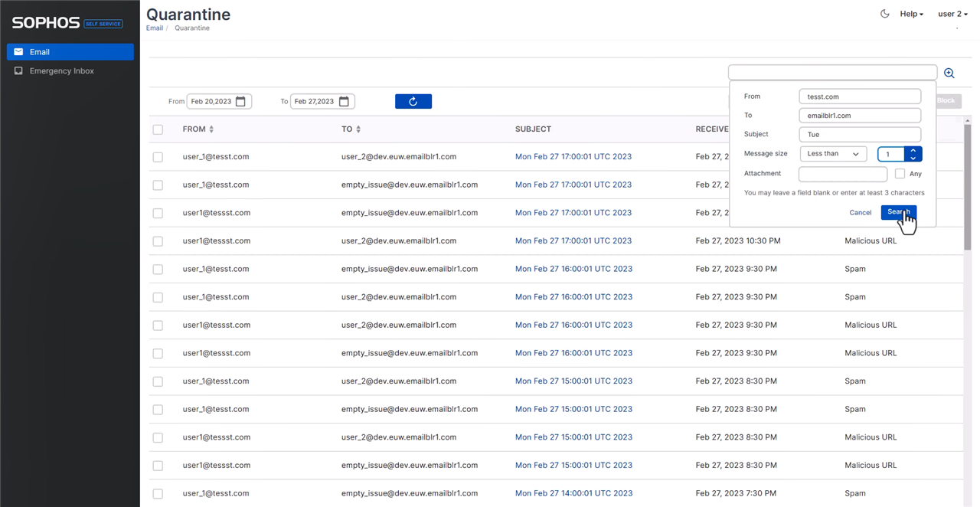This screenshot has width=980, height=507.
Task: Click the message size number field
Action: click(891, 154)
